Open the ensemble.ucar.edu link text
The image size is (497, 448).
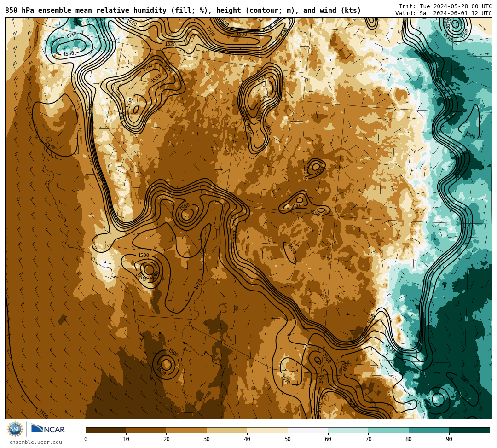(x=36, y=442)
